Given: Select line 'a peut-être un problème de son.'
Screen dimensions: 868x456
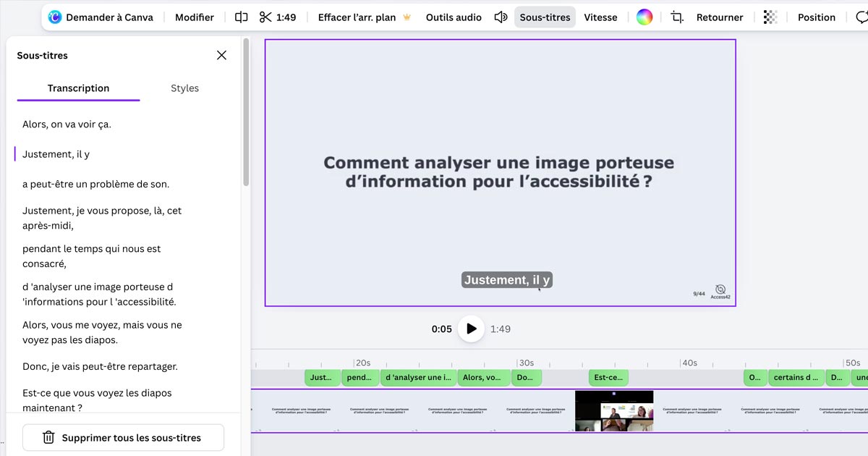Looking at the screenshot, I should click(95, 184).
